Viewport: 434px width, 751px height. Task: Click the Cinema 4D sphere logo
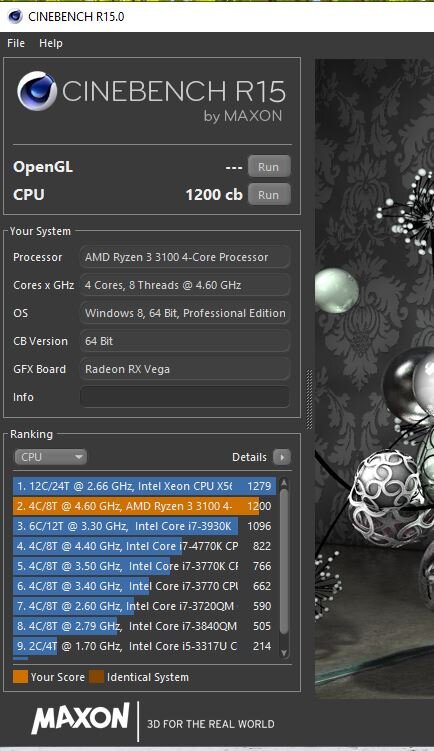tap(37, 91)
